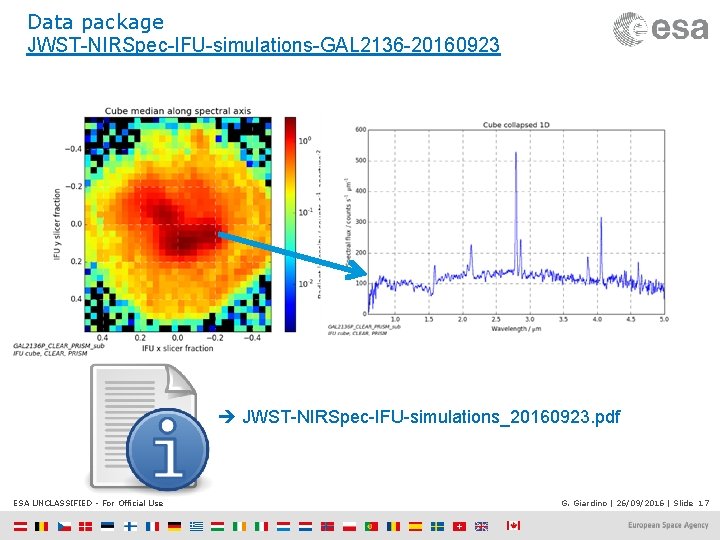Click GAL2136P_CLEAR_PRISM_sub caption under heatmap
This screenshot has width=720, height=540.
(59, 346)
